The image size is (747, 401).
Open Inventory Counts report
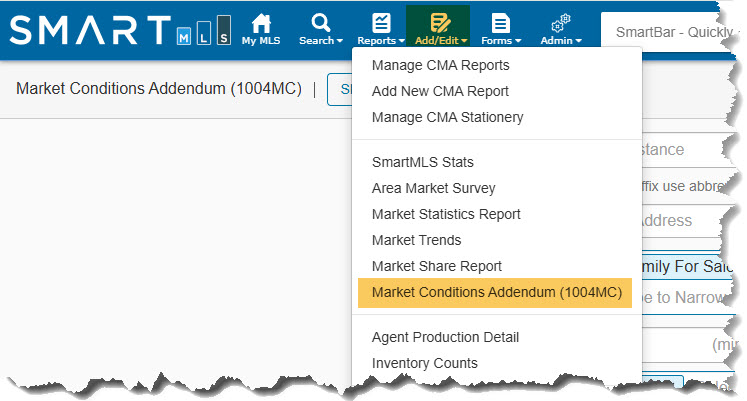coord(424,363)
